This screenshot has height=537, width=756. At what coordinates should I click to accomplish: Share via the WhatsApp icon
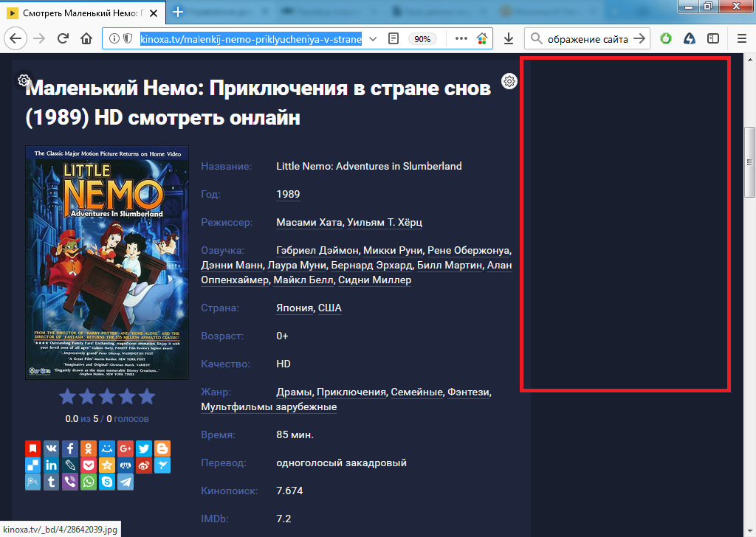tap(89, 482)
